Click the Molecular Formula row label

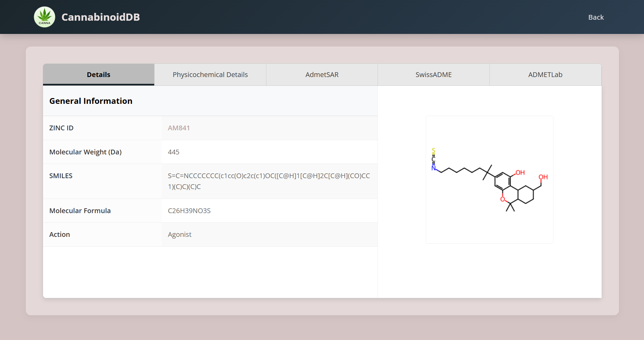pos(80,211)
